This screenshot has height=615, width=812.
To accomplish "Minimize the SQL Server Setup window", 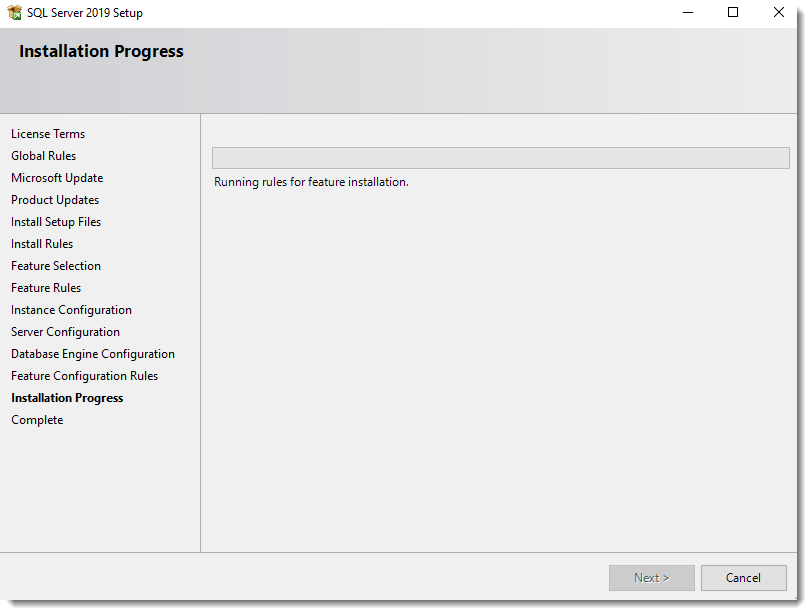I will [x=688, y=12].
